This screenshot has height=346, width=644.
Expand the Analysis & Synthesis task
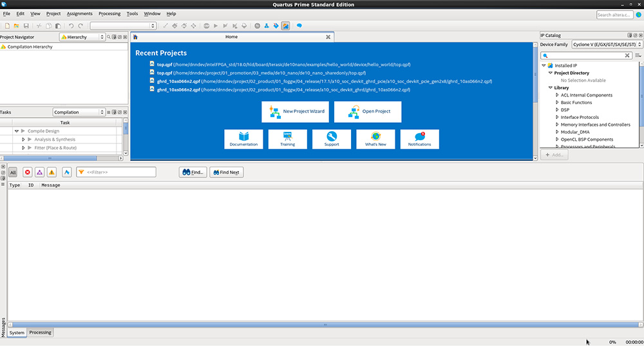coord(23,140)
